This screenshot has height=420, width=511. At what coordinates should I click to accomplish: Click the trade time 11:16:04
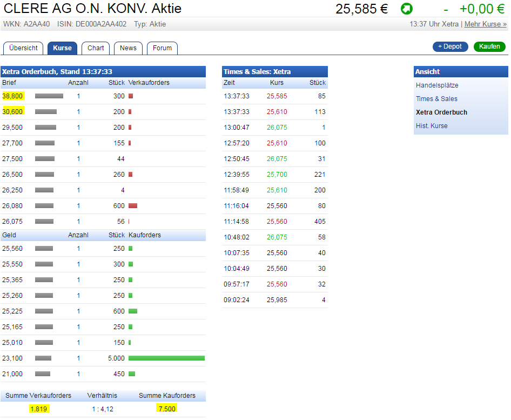point(237,206)
